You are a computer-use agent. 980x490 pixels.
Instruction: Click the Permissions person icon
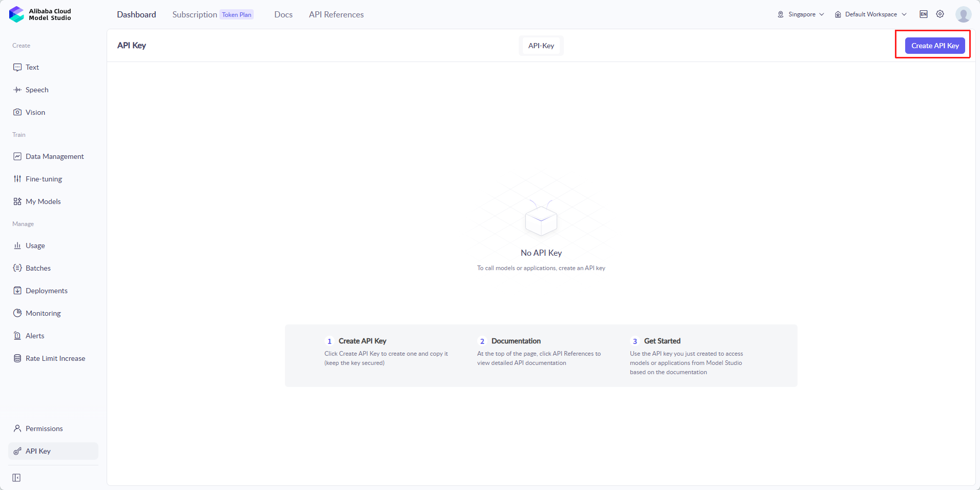(17, 428)
